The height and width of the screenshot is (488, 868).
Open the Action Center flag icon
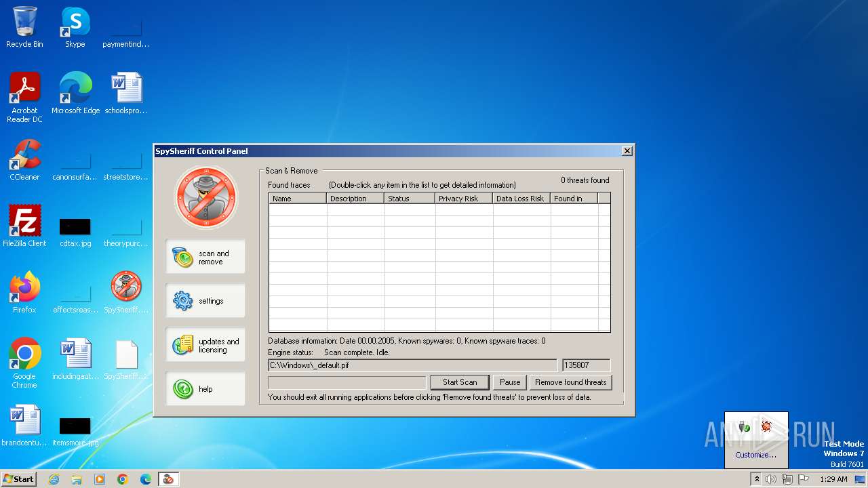click(x=803, y=479)
